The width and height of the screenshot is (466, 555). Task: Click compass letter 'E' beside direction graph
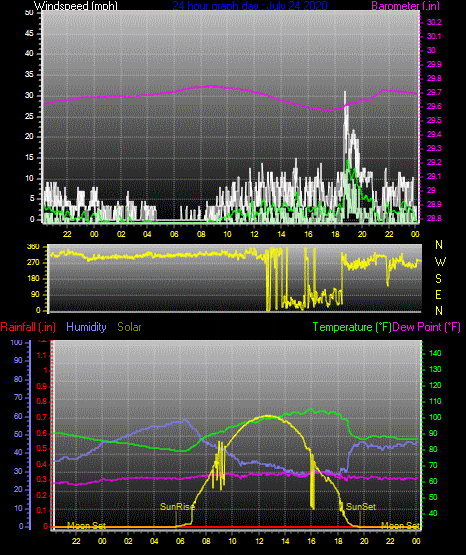(x=438, y=294)
